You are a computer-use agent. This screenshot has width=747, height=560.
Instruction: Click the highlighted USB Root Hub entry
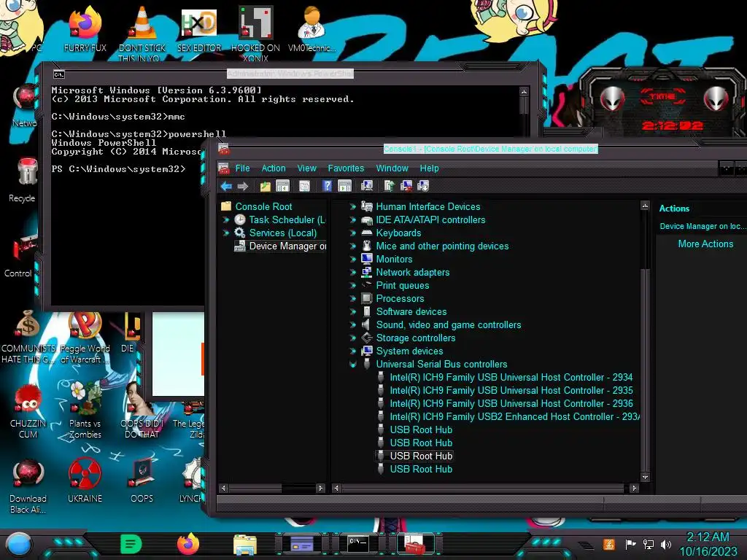[421, 456]
